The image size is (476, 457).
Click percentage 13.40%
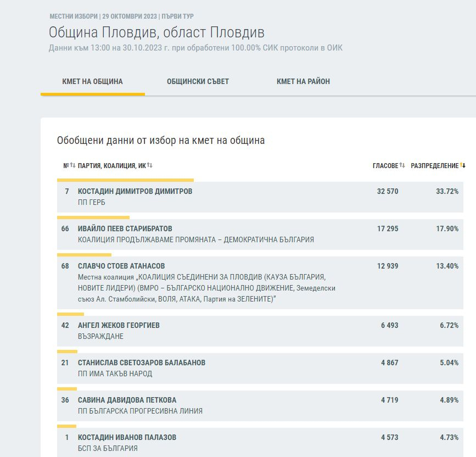tap(447, 266)
